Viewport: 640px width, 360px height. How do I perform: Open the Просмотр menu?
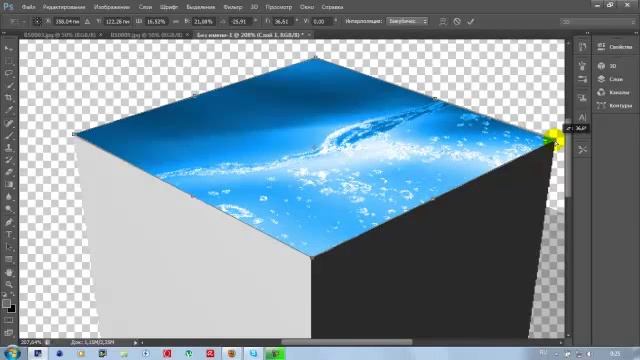[x=278, y=7]
